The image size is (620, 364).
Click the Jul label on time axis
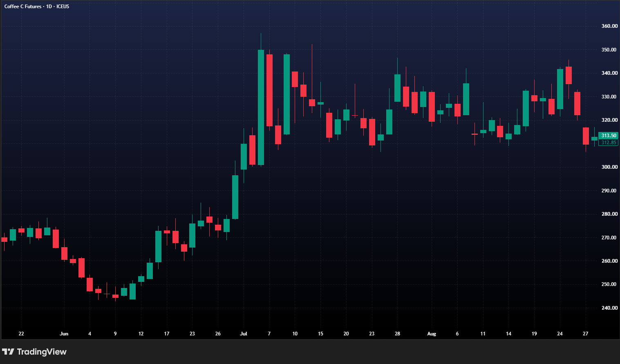pyautogui.click(x=244, y=334)
